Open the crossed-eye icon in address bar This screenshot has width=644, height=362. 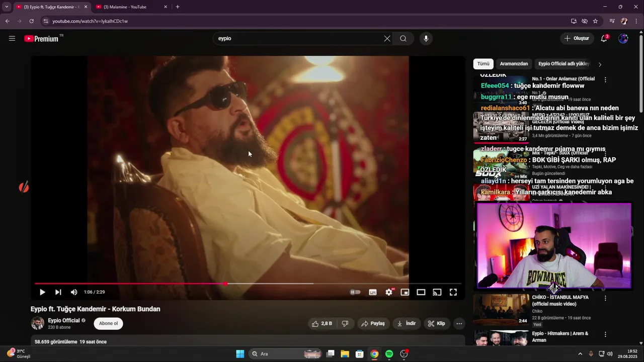[585, 21]
